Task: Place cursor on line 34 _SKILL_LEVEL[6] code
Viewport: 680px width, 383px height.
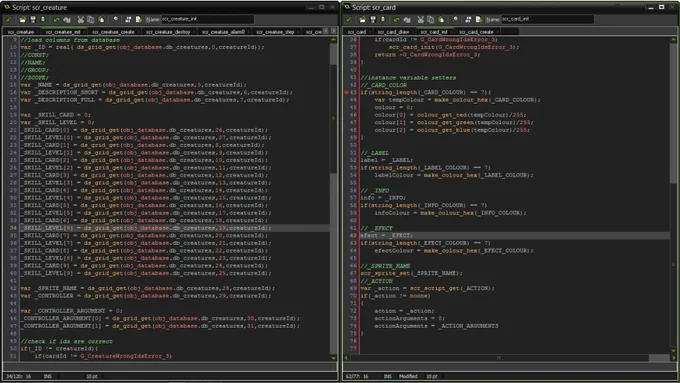Action: tap(146, 228)
